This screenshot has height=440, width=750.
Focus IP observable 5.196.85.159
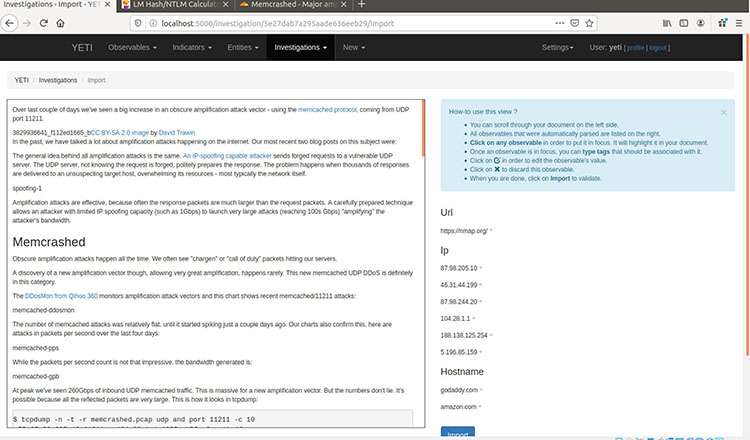[x=459, y=352]
